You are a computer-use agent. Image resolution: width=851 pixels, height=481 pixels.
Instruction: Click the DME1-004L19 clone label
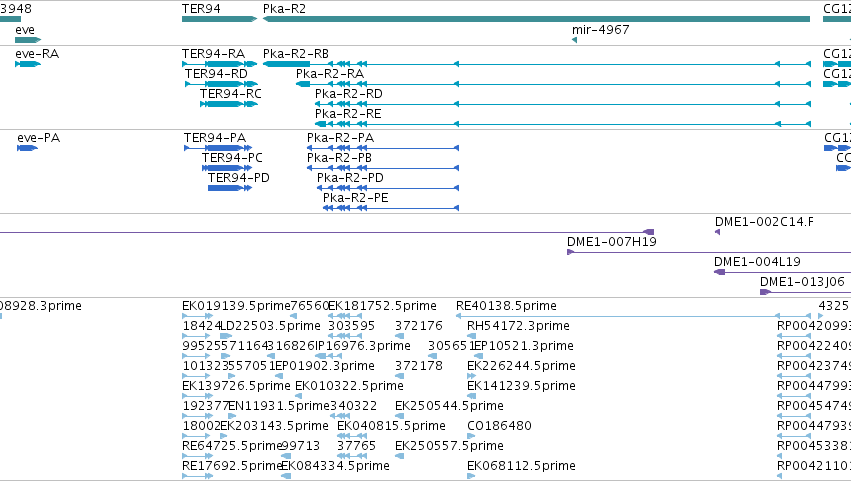click(x=757, y=262)
